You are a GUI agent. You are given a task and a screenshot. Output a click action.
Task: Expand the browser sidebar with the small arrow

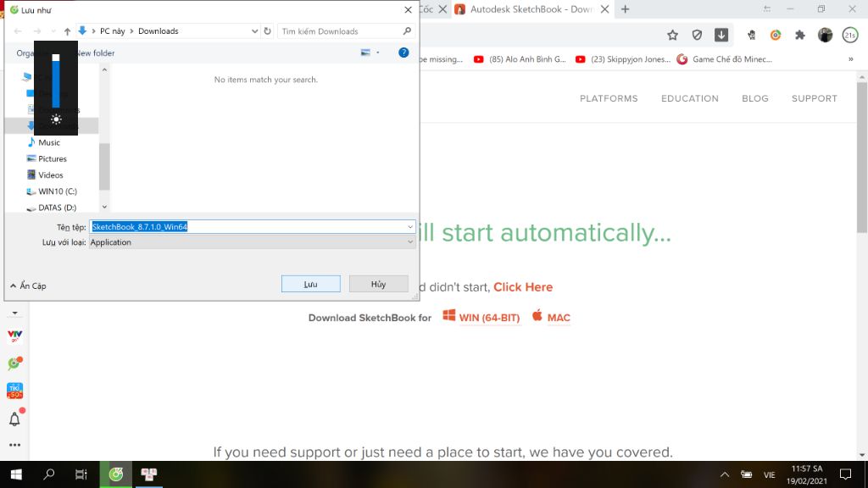(x=15, y=313)
